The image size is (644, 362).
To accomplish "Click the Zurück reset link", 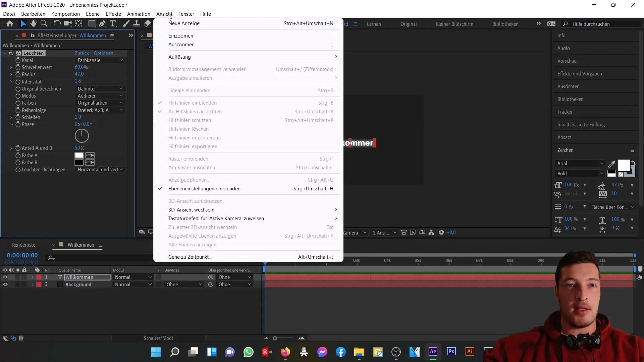I will [x=82, y=53].
